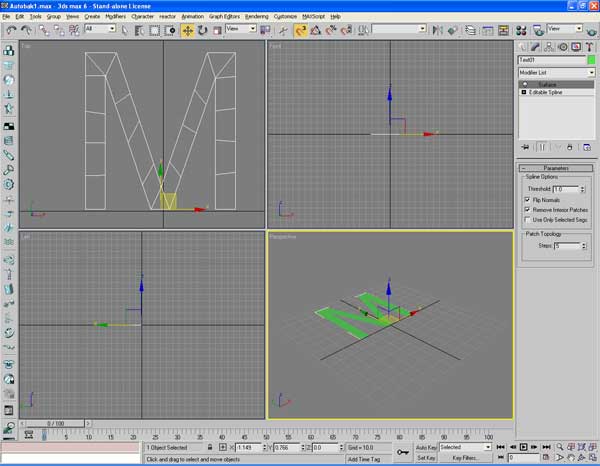This screenshot has height=466, width=600.
Task: Jump to the end frame
Action: click(546, 447)
